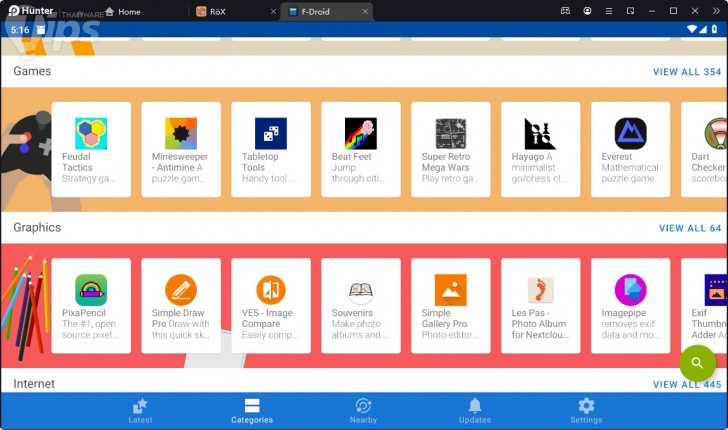This screenshot has width=728, height=430.
Task: Go to the emulator Home tab
Action: click(x=123, y=12)
